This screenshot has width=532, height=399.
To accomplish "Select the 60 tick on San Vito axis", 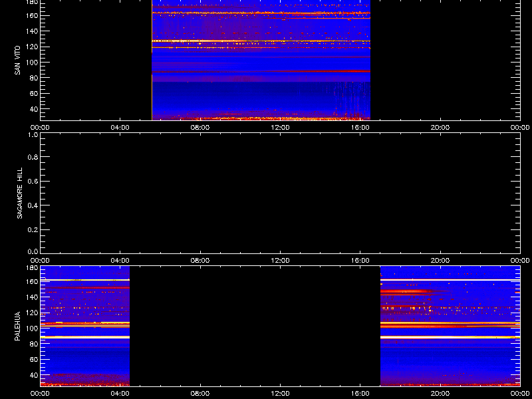I will pyautogui.click(x=34, y=93).
